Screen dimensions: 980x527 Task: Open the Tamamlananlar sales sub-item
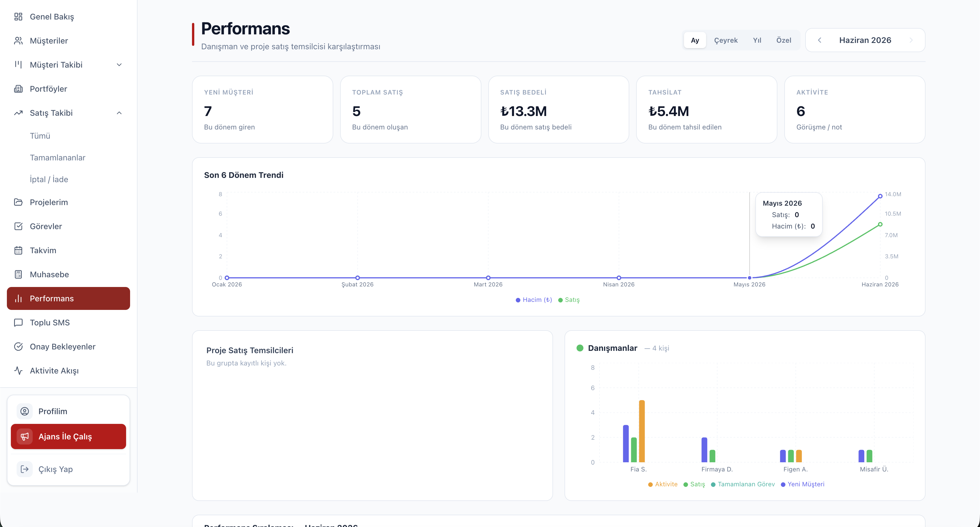pyautogui.click(x=57, y=158)
